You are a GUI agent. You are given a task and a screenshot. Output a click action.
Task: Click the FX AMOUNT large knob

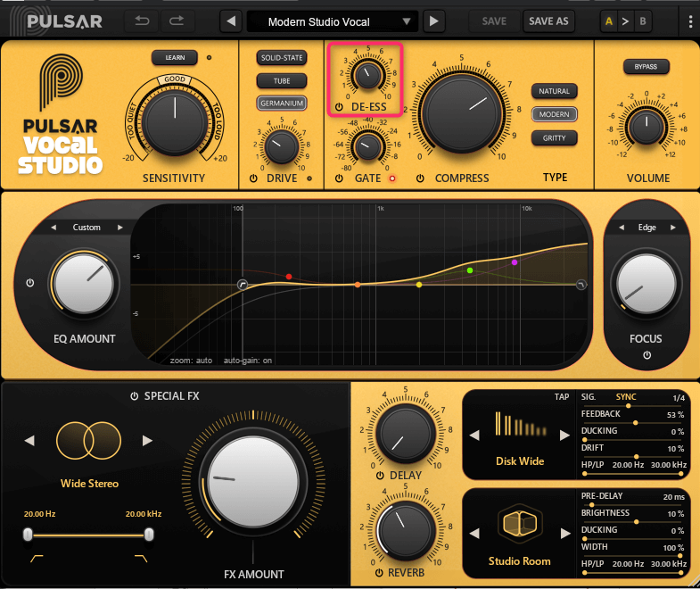(x=253, y=481)
